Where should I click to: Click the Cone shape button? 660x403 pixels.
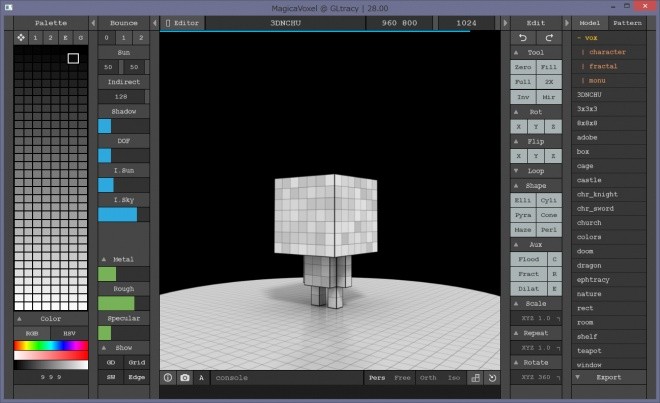(549, 215)
